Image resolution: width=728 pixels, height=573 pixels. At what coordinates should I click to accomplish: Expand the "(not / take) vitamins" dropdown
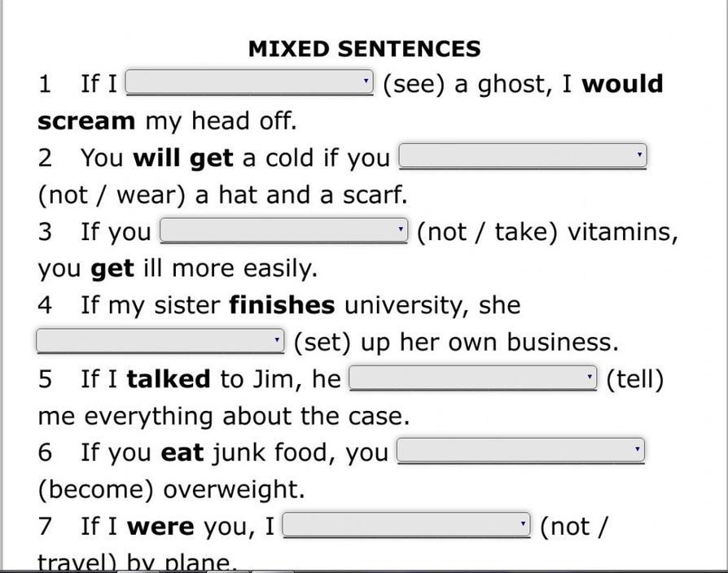click(x=283, y=230)
